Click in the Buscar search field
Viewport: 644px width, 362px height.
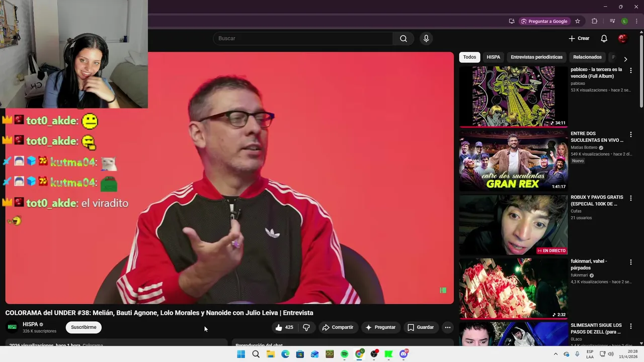click(303, 39)
